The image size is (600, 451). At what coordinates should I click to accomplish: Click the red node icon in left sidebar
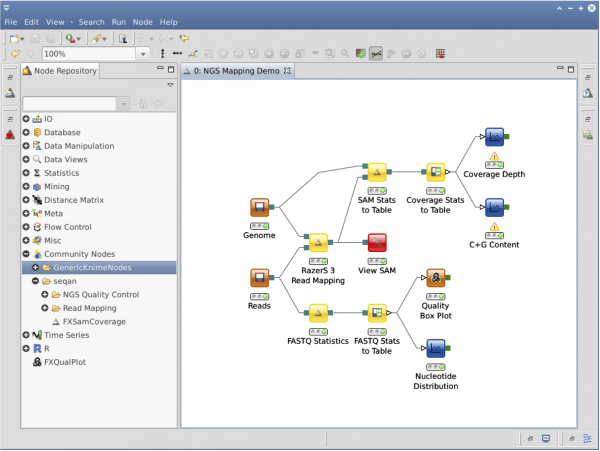point(10,135)
